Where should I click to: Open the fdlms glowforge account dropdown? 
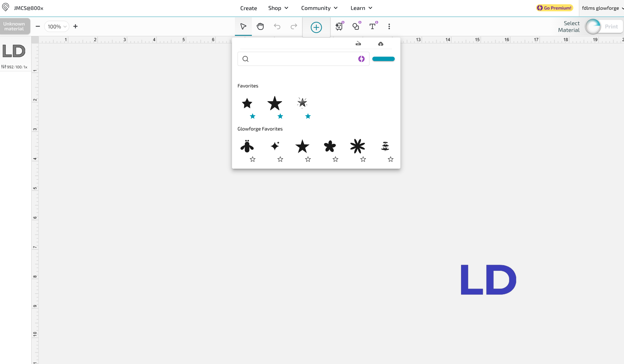coord(602,8)
